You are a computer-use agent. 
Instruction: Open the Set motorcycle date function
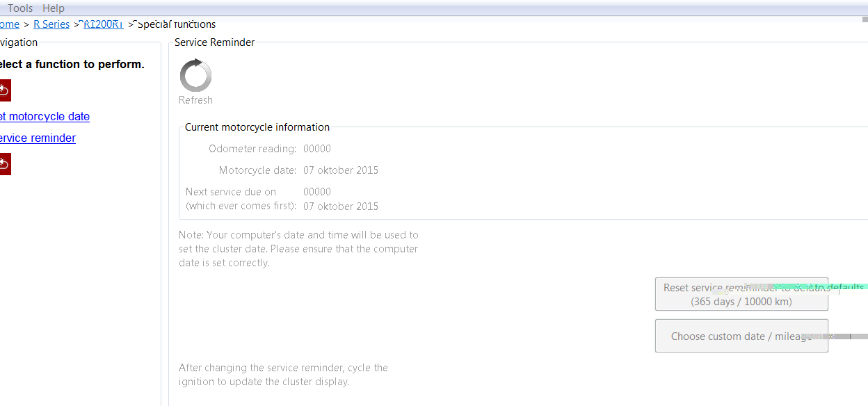[x=45, y=117]
